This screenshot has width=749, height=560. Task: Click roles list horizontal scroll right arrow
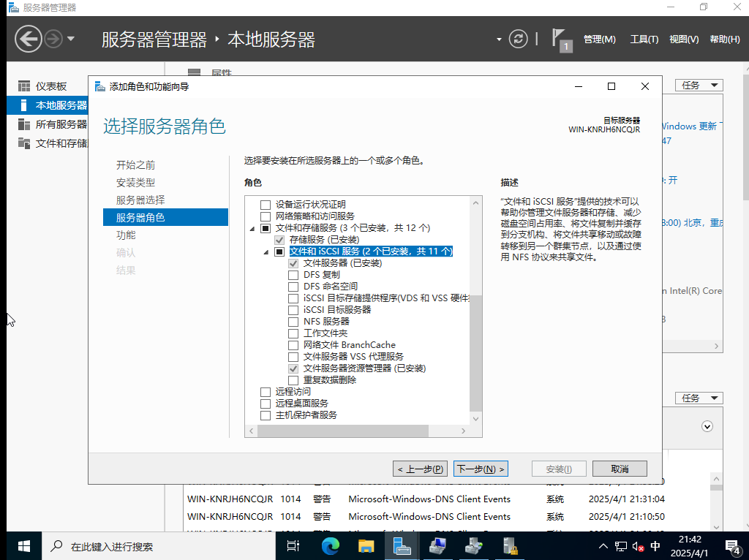(463, 431)
